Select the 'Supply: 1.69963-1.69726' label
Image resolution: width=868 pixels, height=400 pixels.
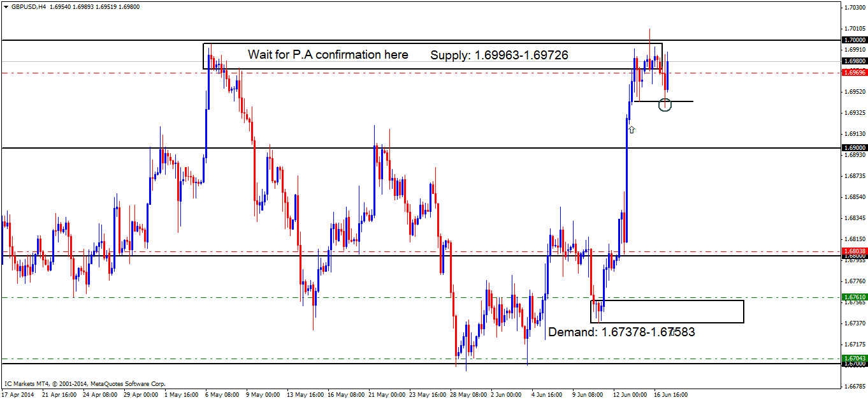(499, 56)
